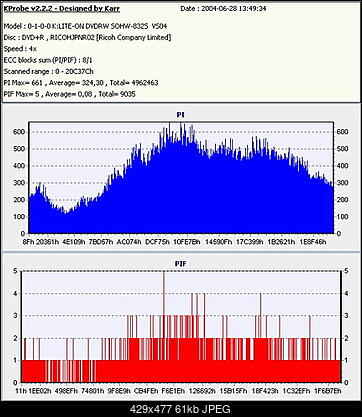Click 'Scanned range : 0 - 20C37Ch' line
The width and height of the screenshot is (362, 417).
click(x=48, y=71)
